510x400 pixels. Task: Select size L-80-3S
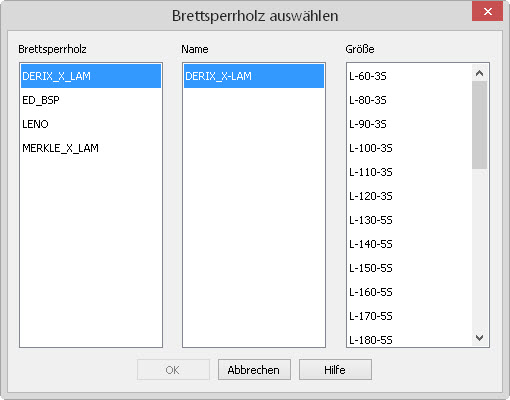410,100
